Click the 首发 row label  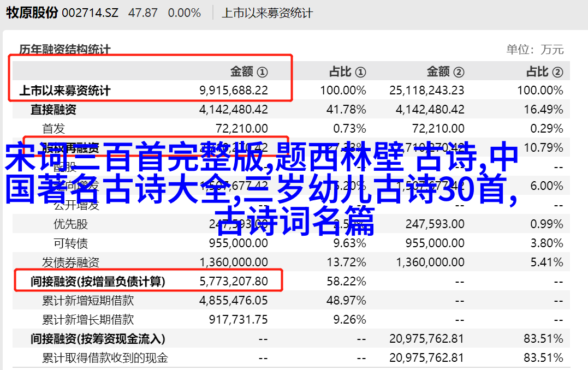click(x=54, y=129)
